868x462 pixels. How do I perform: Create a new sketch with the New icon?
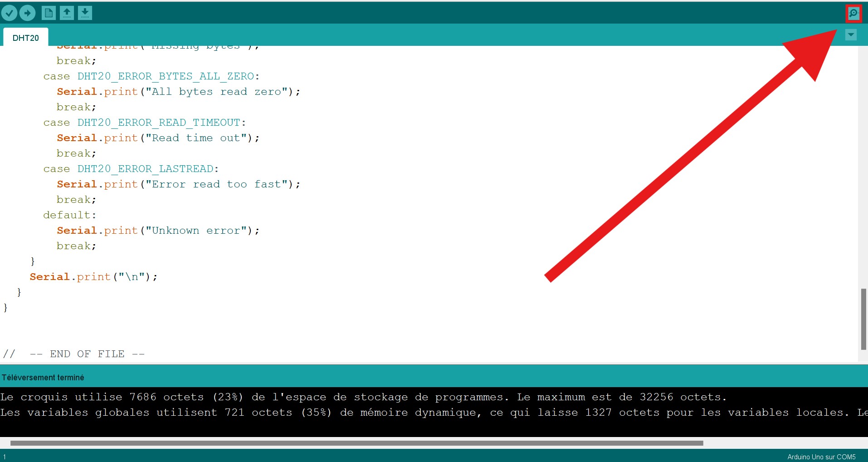[x=49, y=13]
